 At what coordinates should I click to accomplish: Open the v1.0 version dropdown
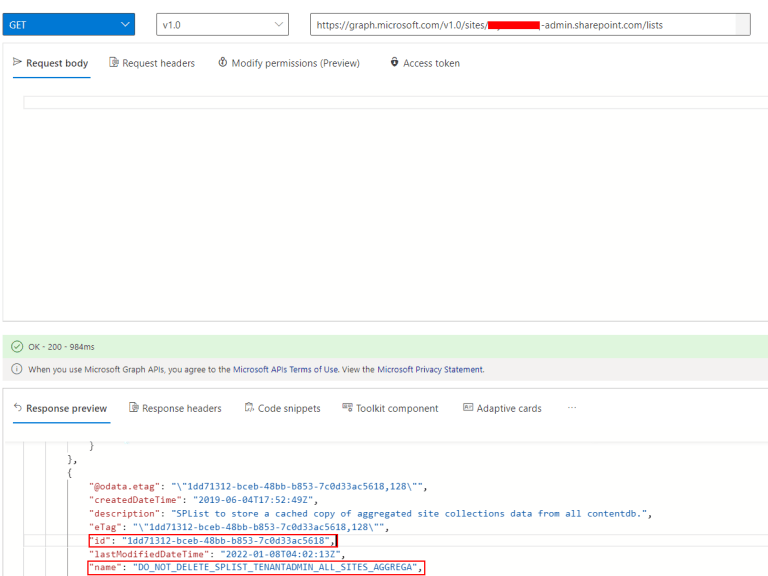[x=222, y=24]
